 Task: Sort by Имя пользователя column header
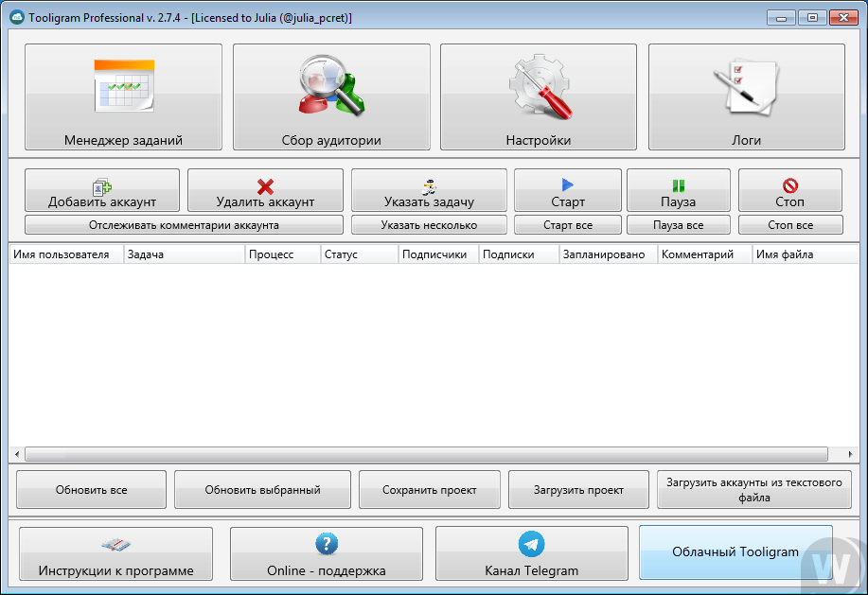[x=66, y=254]
